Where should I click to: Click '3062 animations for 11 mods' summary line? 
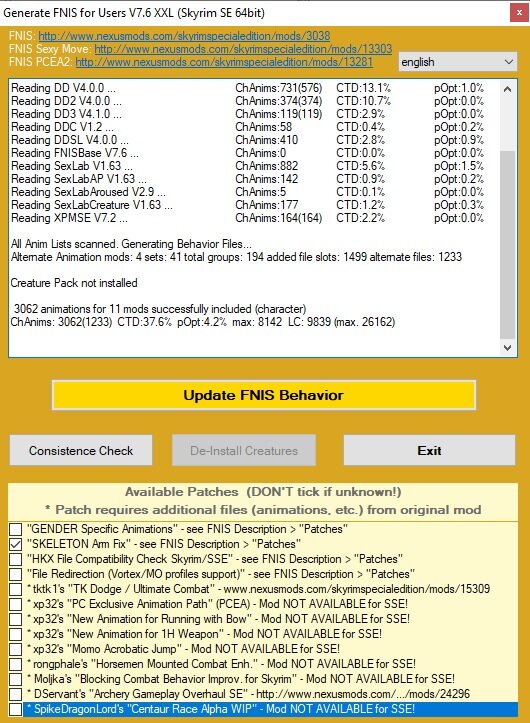click(x=160, y=308)
